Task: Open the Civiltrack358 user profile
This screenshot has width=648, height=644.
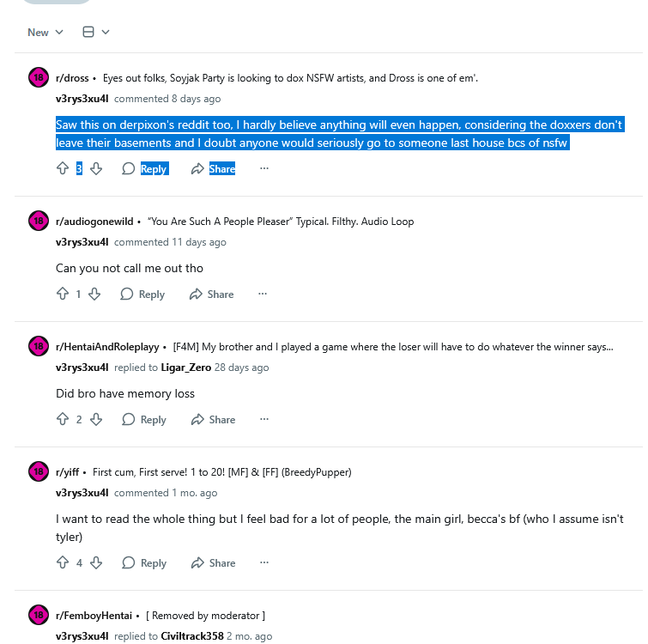Action: [192, 636]
